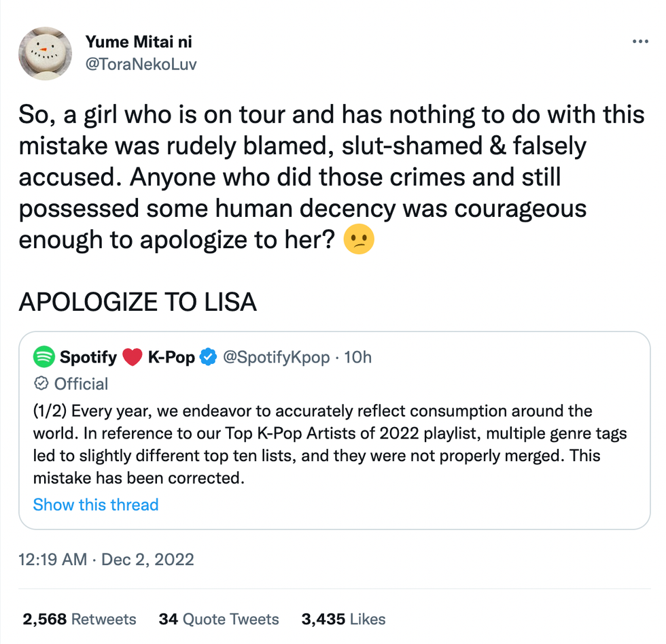Click the blue verified badge

tap(207, 357)
